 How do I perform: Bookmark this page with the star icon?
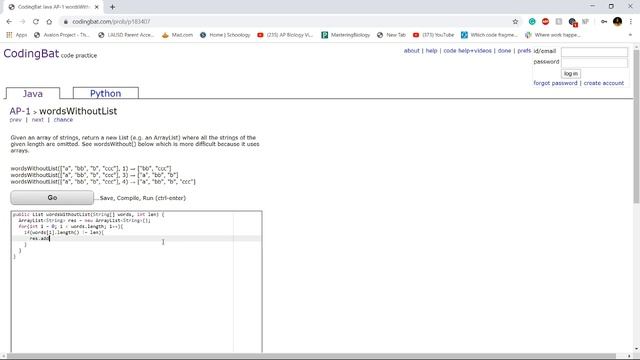(x=515, y=22)
